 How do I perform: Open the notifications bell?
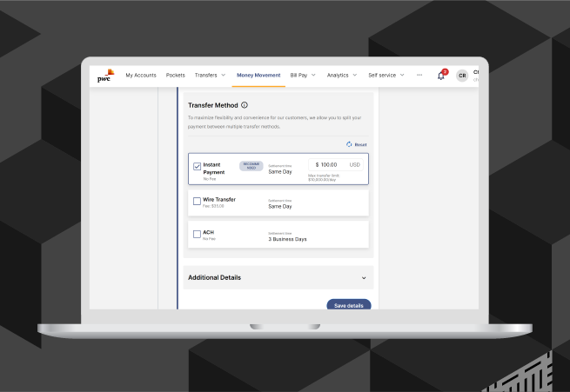point(441,76)
